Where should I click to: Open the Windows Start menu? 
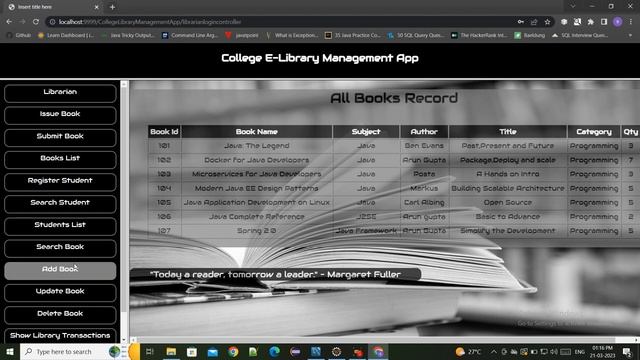click(10, 351)
